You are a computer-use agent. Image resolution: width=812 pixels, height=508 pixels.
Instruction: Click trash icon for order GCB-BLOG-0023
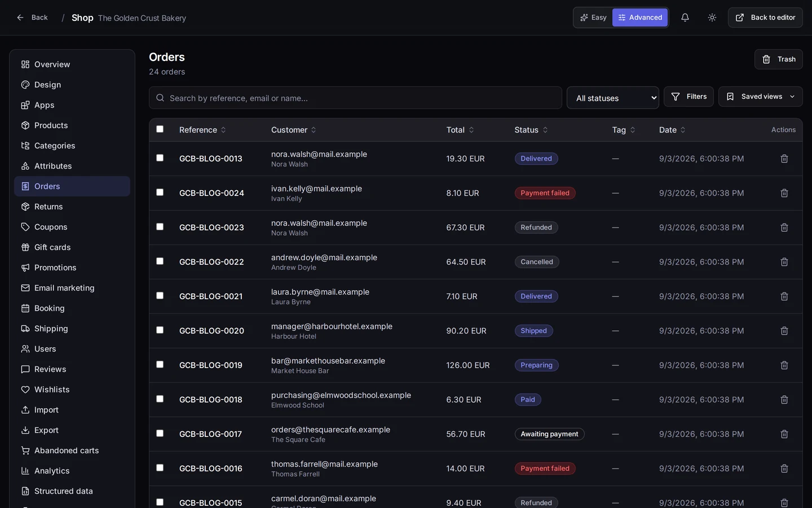coord(784,227)
